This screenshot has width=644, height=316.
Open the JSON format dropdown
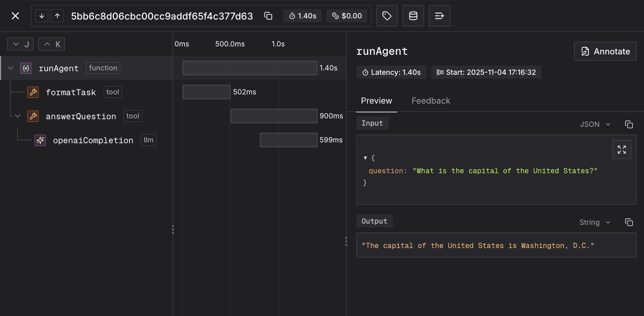point(595,124)
